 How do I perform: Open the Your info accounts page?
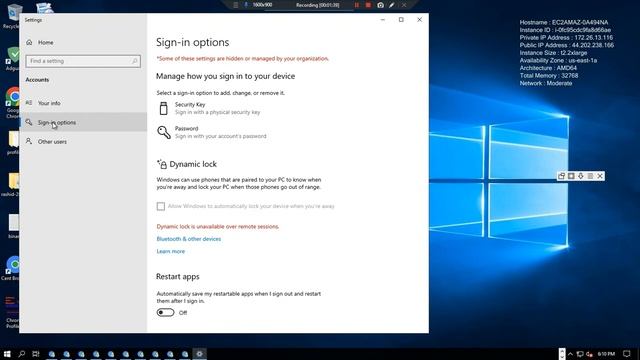click(83, 103)
